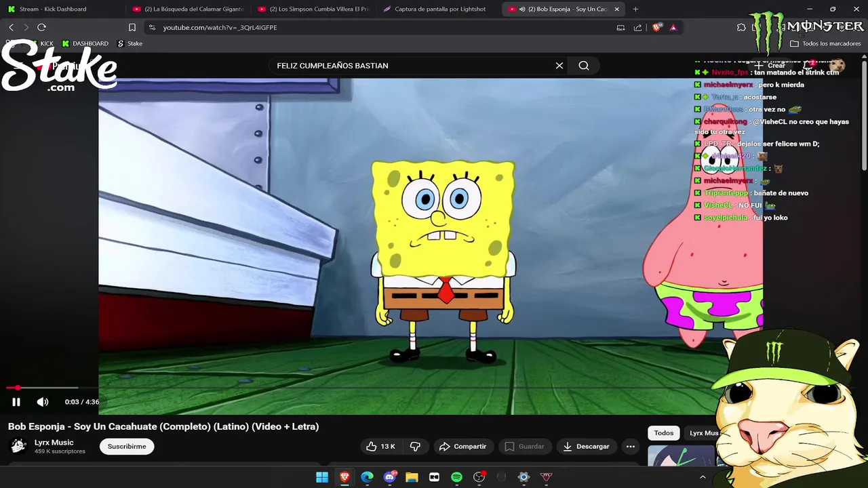Switch to the Stream - Kick Dashboard tab
868x488 pixels.
(x=61, y=9)
